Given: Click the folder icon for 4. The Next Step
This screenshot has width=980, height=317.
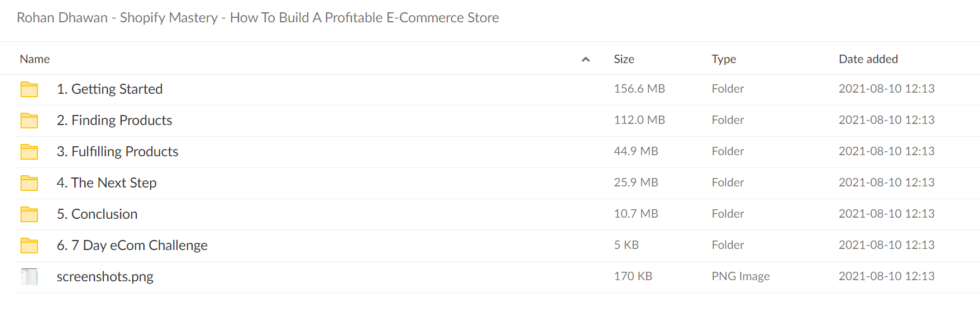Looking at the screenshot, I should pos(29,183).
